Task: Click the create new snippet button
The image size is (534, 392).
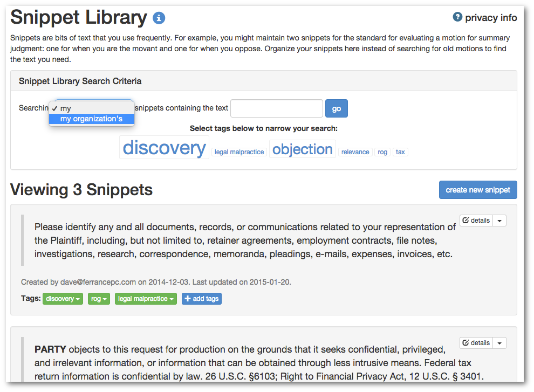Action: coord(478,190)
